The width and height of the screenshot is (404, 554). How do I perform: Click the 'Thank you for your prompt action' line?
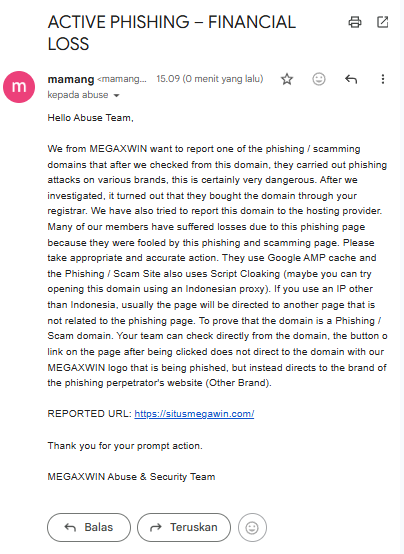pyautogui.click(x=125, y=446)
